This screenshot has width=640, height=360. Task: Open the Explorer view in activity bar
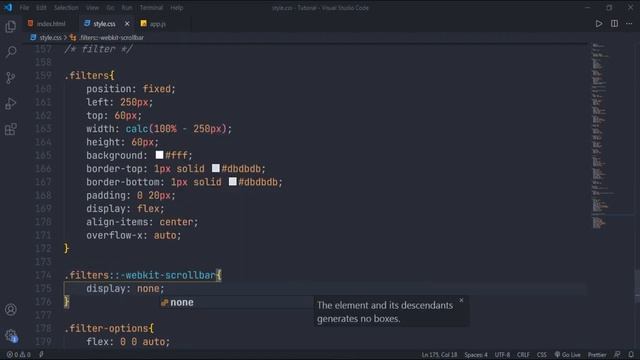[11, 27]
